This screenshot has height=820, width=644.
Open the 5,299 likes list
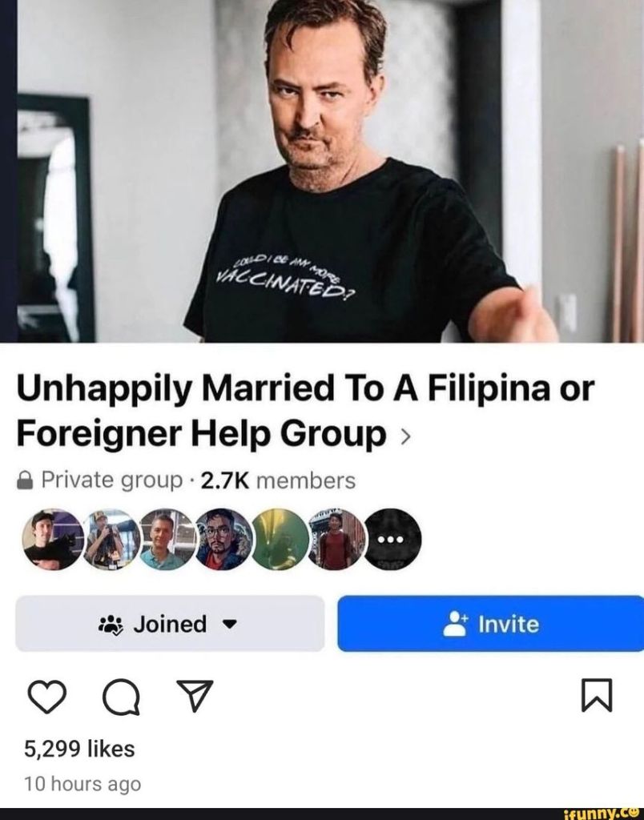point(79,749)
